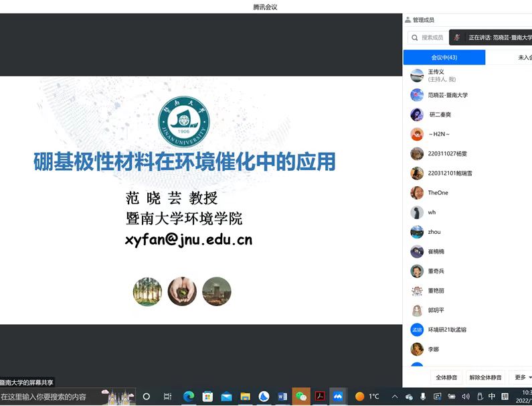Click the 全体静音 button
Viewport: 532px width, 406px height.
tap(446, 377)
